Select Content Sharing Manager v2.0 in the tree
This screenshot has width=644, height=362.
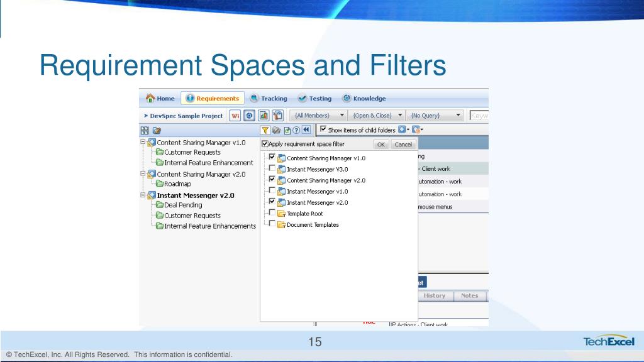click(x=201, y=175)
